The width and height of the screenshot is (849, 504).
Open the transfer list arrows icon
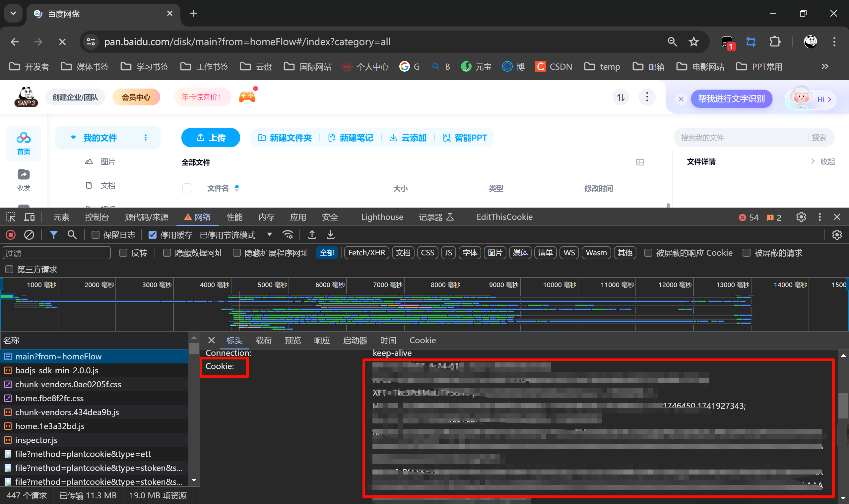[x=621, y=97]
